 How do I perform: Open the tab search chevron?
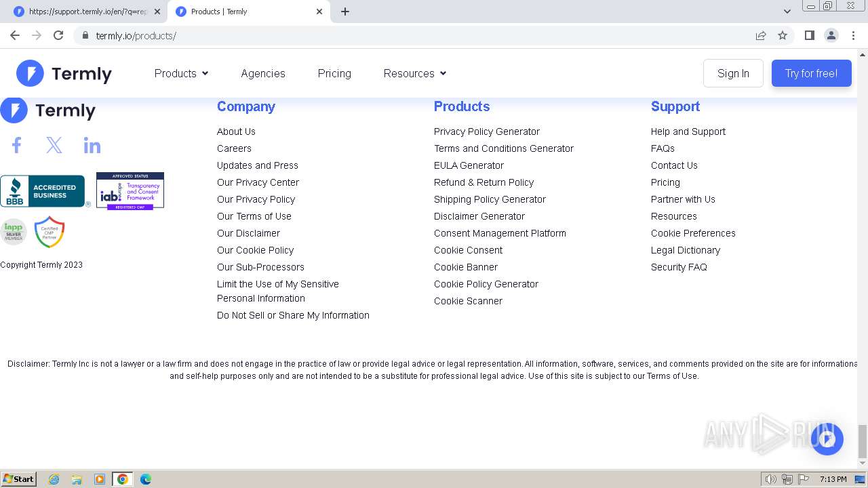[787, 12]
